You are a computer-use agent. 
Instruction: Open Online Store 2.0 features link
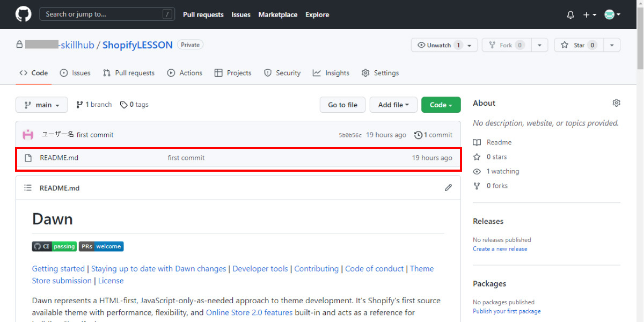[x=250, y=312]
